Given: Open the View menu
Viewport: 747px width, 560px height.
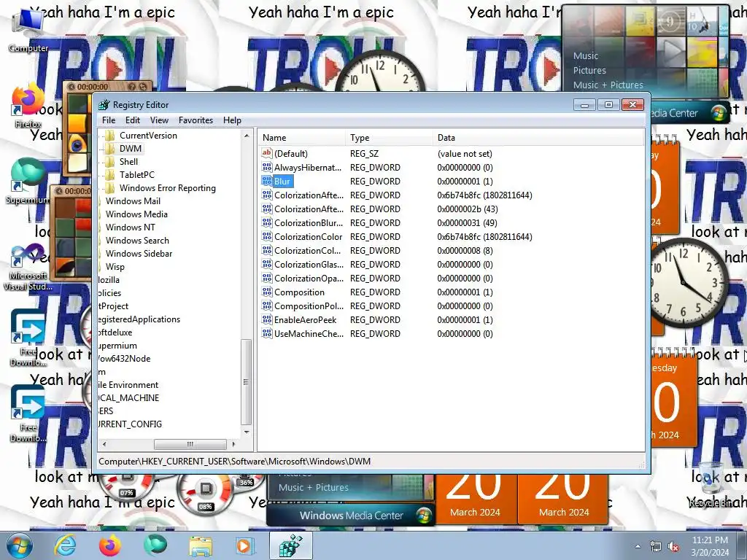Looking at the screenshot, I should (159, 120).
